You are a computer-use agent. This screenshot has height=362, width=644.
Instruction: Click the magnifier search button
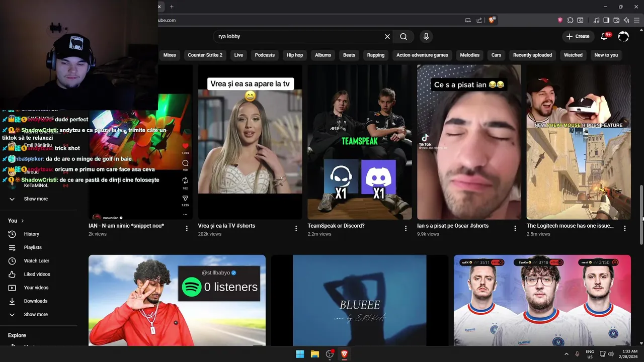click(404, 37)
